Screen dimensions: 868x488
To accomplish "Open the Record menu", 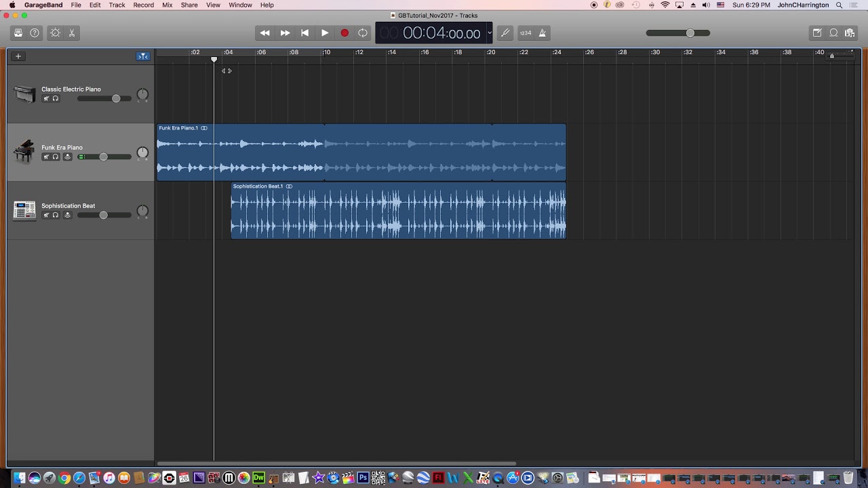I will (x=144, y=5).
